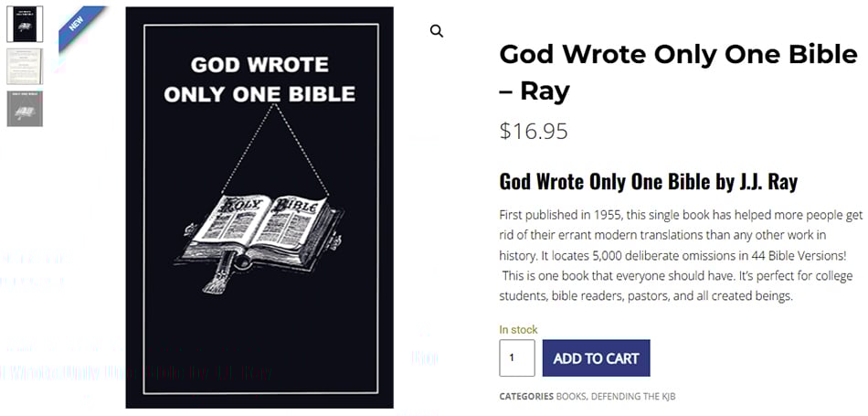Click the cover title text on the book image
868x416 pixels.
pos(259,79)
